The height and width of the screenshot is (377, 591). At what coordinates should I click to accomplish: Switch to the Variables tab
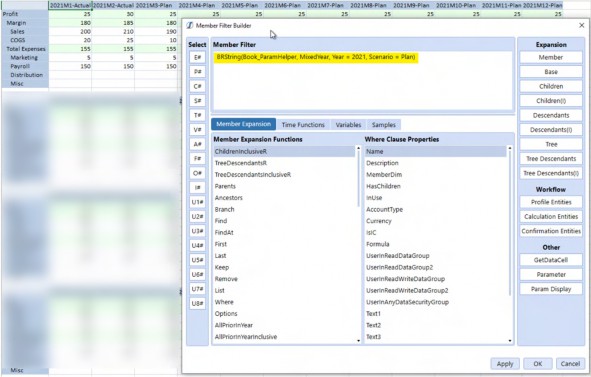click(348, 124)
